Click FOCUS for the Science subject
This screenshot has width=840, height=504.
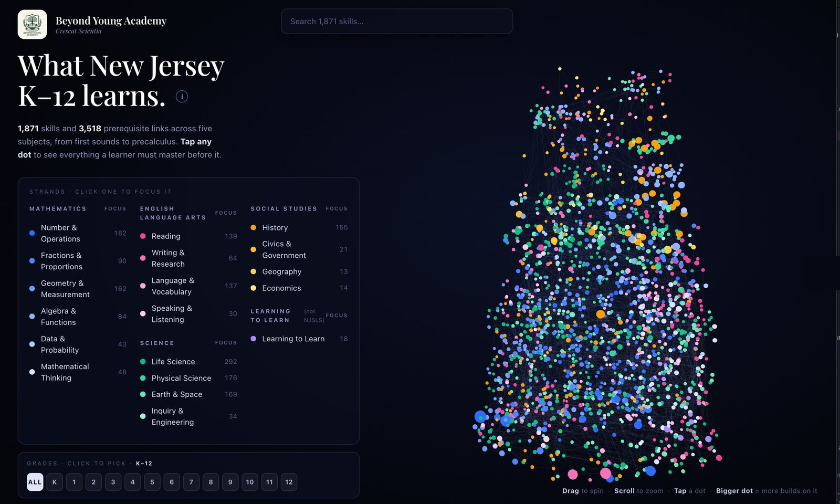pos(226,343)
